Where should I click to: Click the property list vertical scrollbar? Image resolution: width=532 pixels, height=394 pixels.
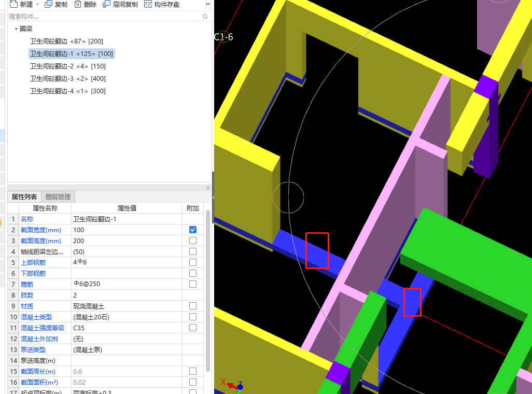pyautogui.click(x=207, y=291)
